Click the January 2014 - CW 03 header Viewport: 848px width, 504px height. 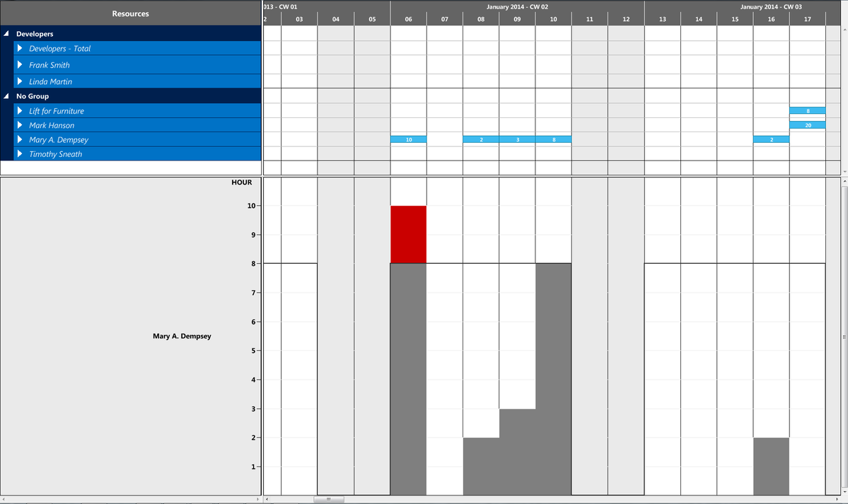click(x=771, y=6)
